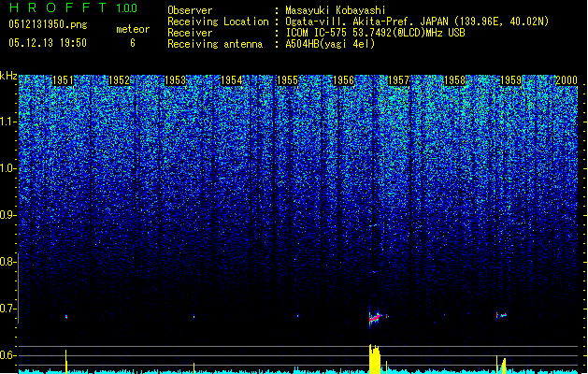The image size is (588, 374).
Task: Click the meteor echo just after 1951
Action: tap(66, 317)
